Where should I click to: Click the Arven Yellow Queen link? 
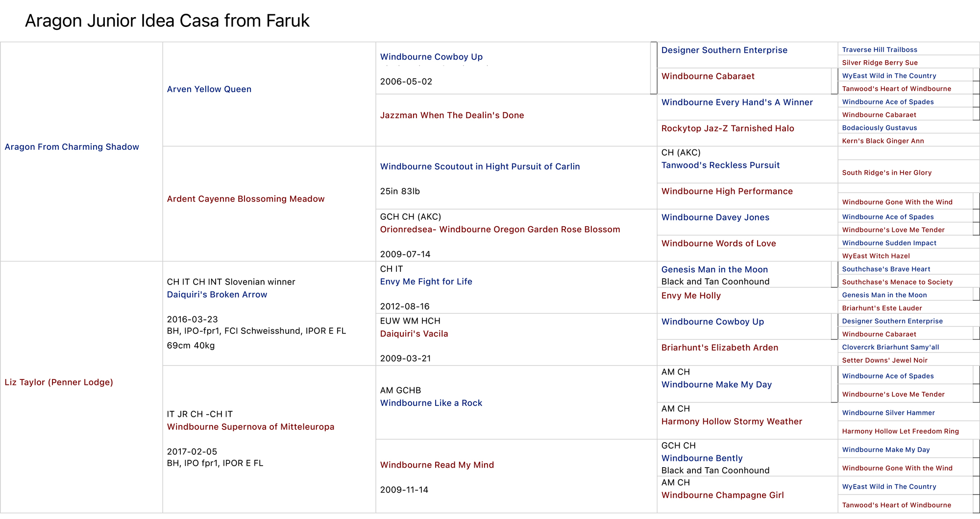tap(209, 89)
